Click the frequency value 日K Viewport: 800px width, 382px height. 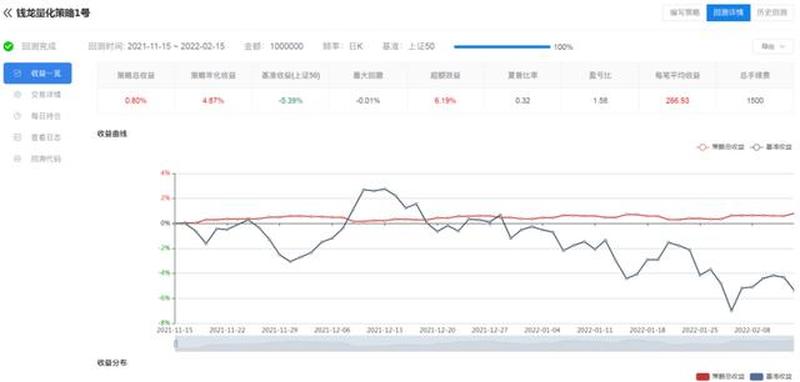coord(356,46)
